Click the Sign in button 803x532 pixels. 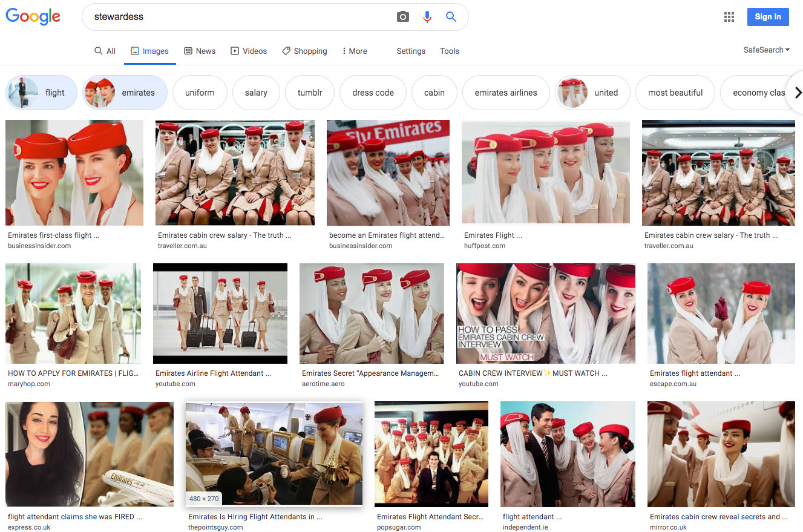tap(767, 17)
